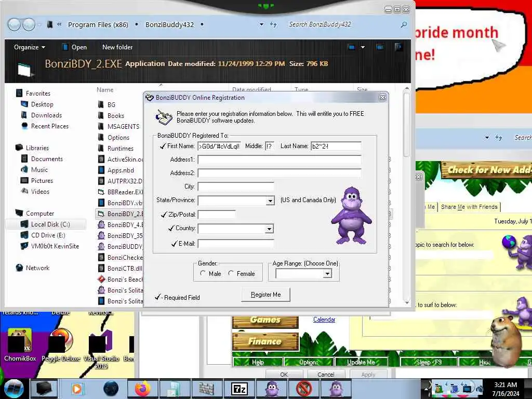The height and width of the screenshot is (399, 532).
Task: Click the Update Me button
Action: tap(361, 362)
